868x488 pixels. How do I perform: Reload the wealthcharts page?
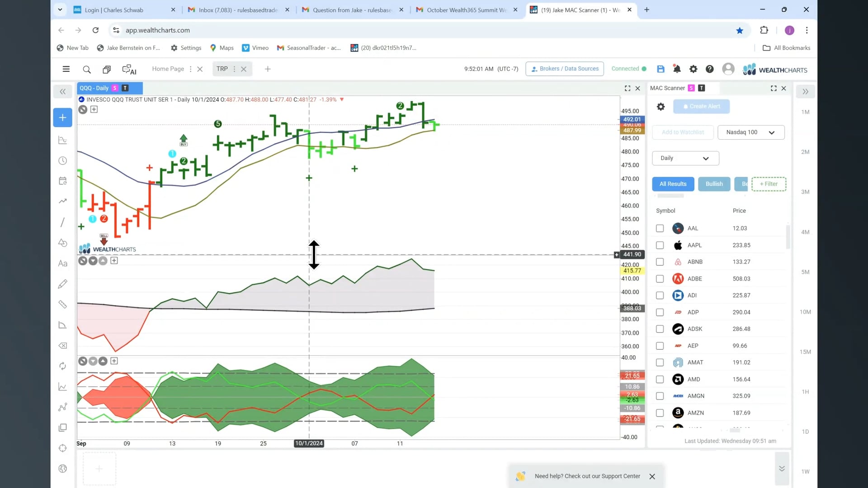[x=95, y=30]
